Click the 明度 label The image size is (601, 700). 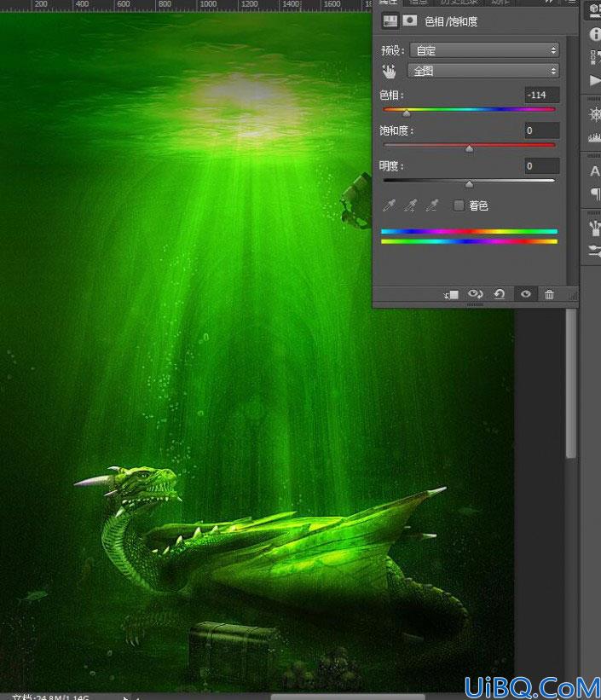point(391,166)
